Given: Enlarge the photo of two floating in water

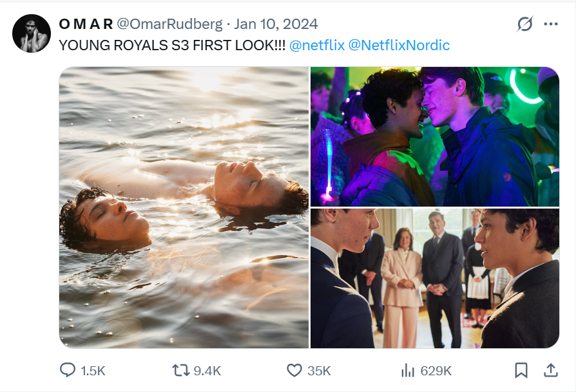Looking at the screenshot, I should tap(184, 207).
